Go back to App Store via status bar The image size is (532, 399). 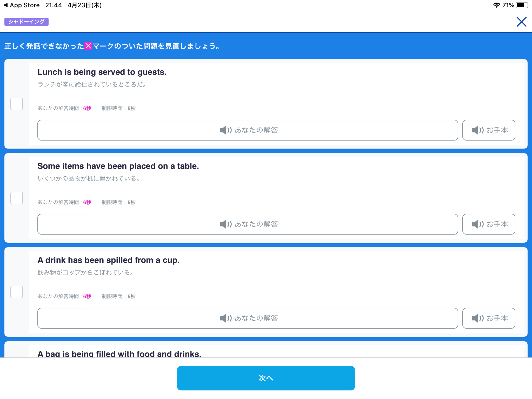22,5
